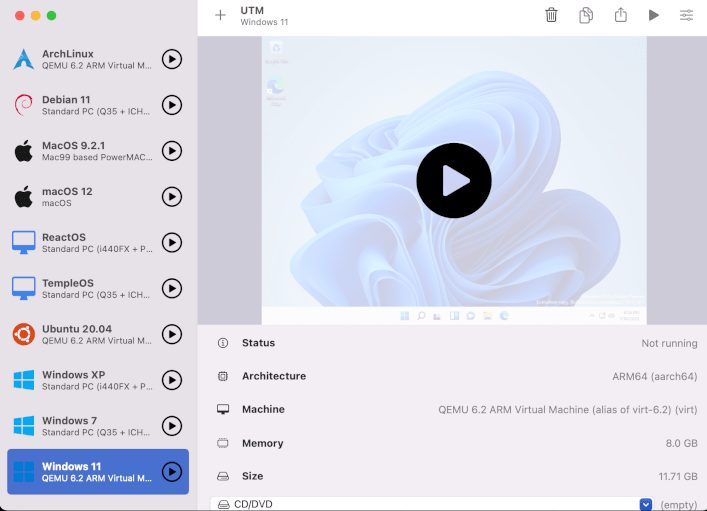This screenshot has width=707, height=511.
Task: Open VM settings with the sliders icon
Action: [x=686, y=15]
